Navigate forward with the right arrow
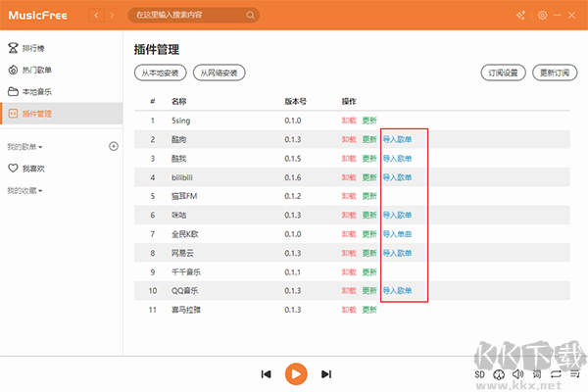588x392 pixels. (x=112, y=15)
